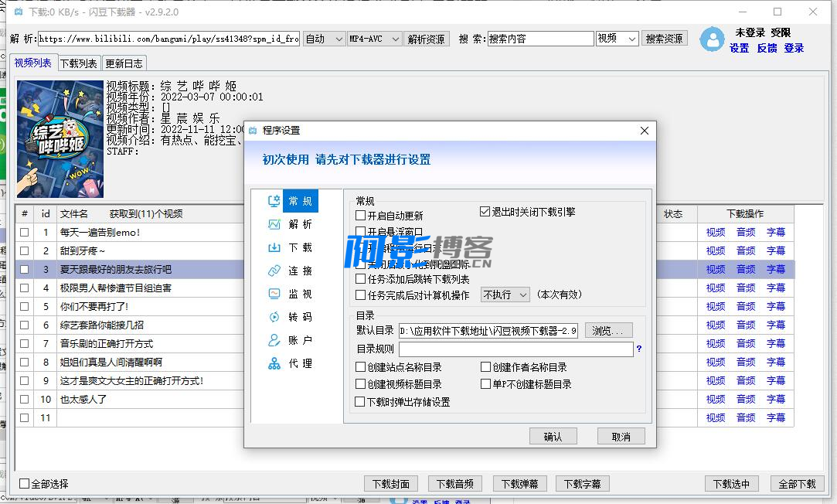
Task: Select the 代理 proxy settings icon
Action: click(274, 363)
